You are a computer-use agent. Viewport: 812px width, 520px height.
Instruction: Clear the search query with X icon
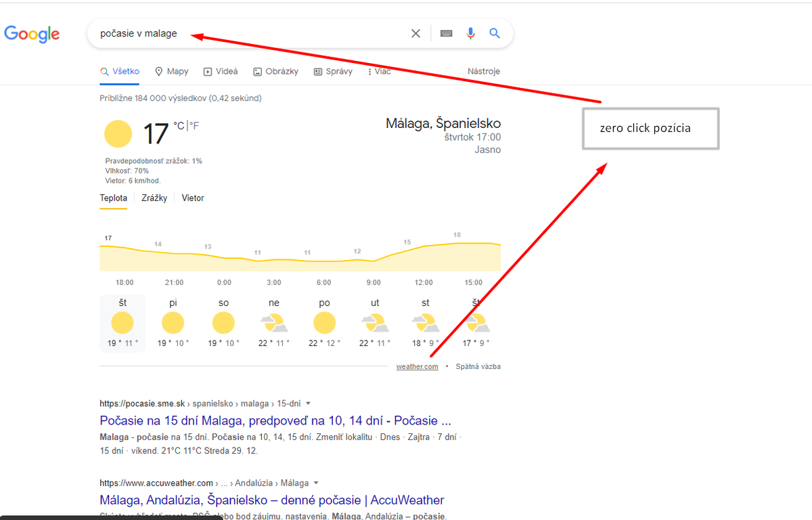tap(416, 33)
